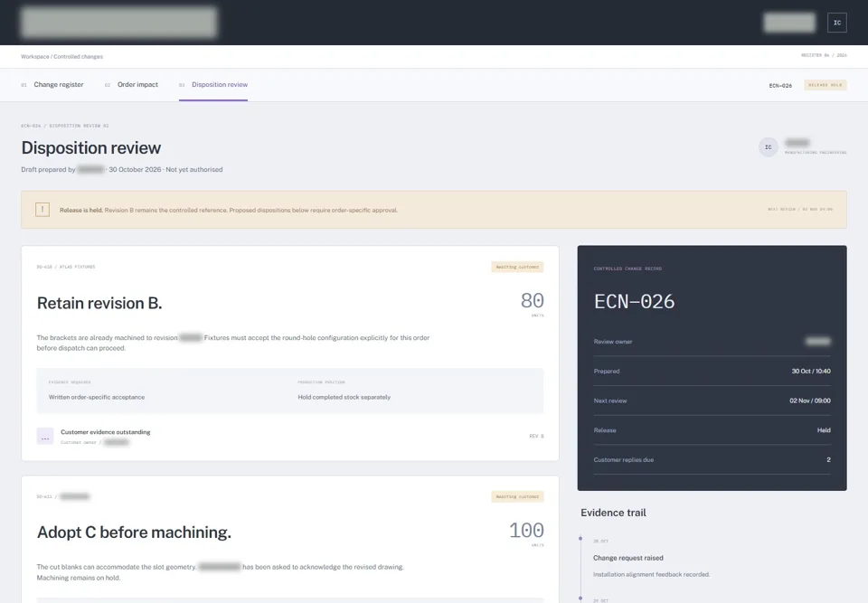This screenshot has height=603, width=868.
Task: Open the Controlled changes breadcrumb link
Action: point(78,56)
